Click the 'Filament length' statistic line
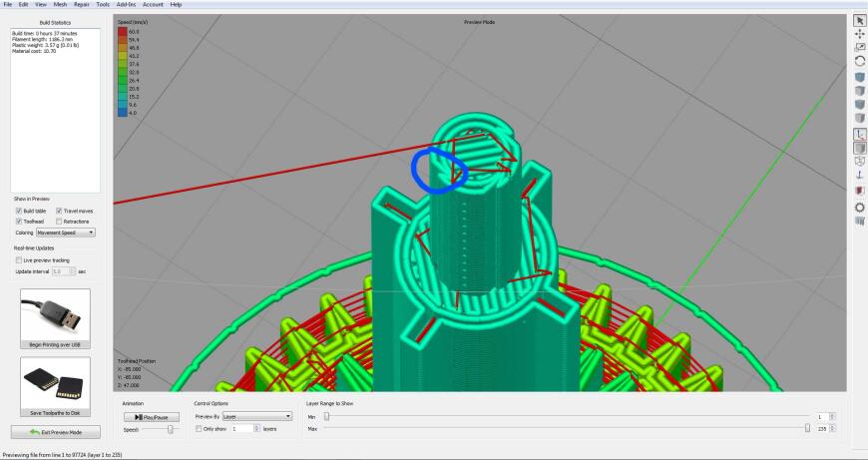 (x=42, y=39)
